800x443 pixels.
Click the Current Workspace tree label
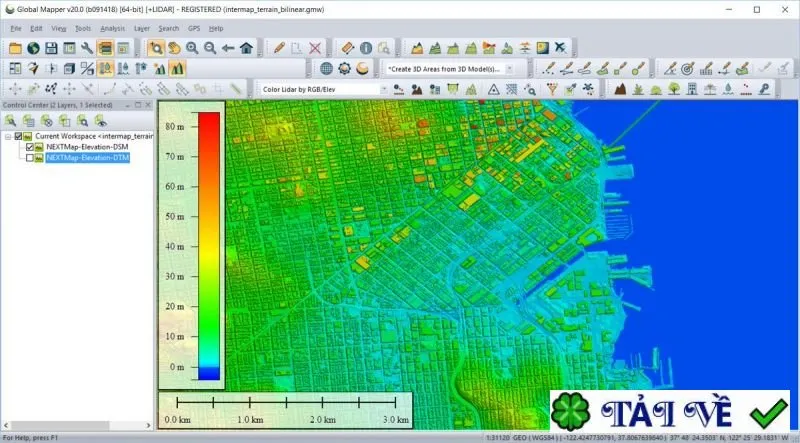coord(94,136)
